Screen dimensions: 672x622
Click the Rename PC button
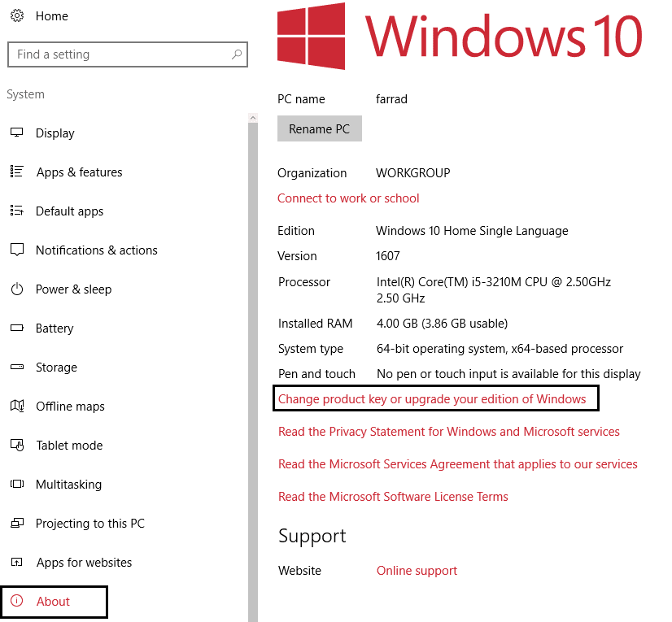(319, 128)
